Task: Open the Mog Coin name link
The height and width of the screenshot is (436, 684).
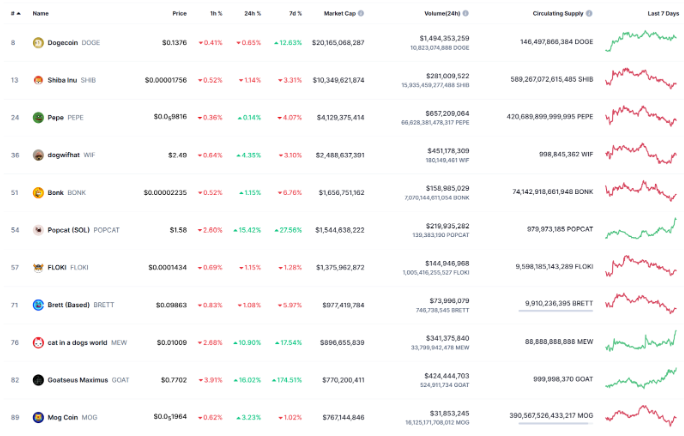Action: tap(65, 417)
